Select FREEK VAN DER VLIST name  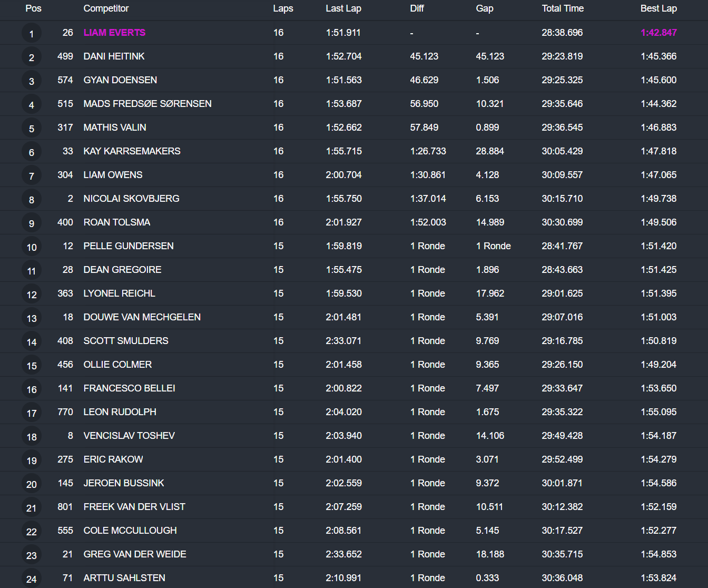tap(134, 507)
